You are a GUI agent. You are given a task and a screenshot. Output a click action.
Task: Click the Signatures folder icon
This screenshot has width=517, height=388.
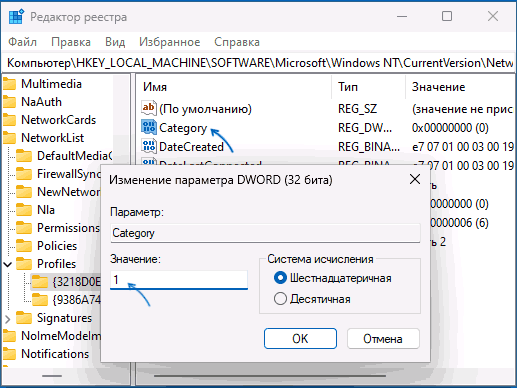click(x=24, y=318)
